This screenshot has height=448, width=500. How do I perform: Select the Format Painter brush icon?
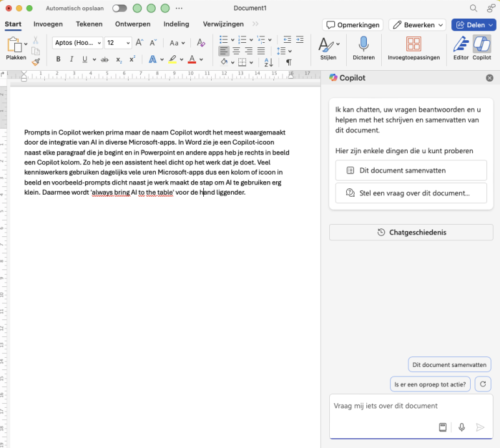[x=36, y=62]
